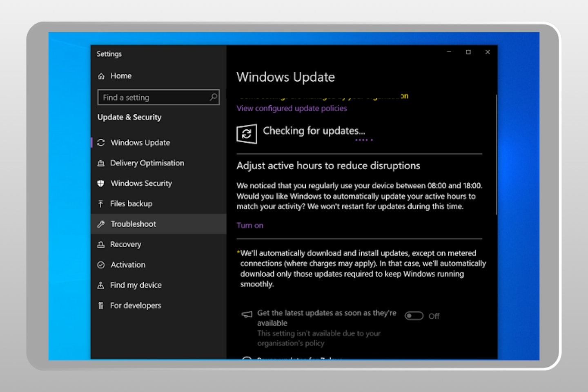
Task: Go to Settings Home
Action: pos(158,76)
